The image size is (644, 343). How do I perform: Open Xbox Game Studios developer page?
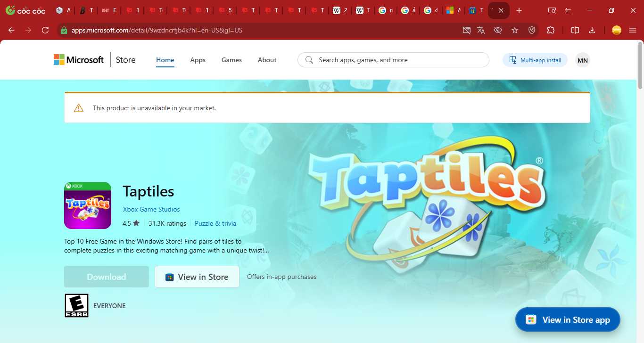[151, 209]
